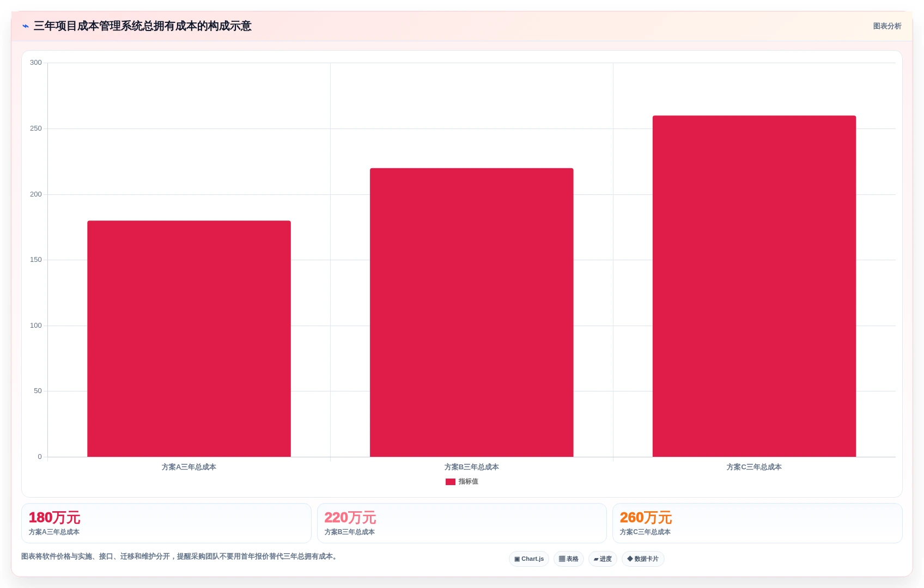This screenshot has width=924, height=588.
Task: Click the y-axis value 200
Action: tap(36, 194)
